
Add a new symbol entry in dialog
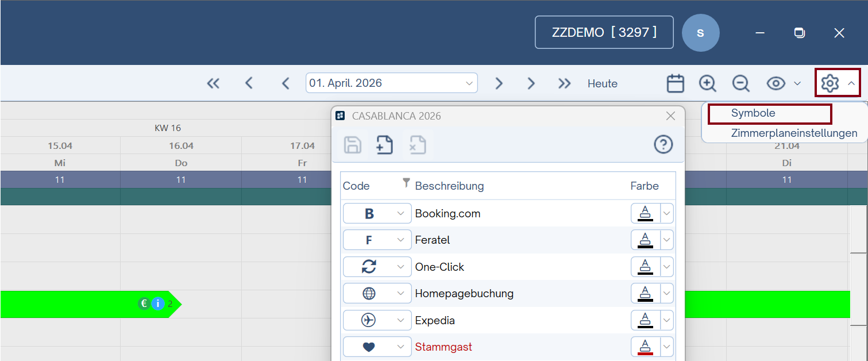click(x=384, y=145)
